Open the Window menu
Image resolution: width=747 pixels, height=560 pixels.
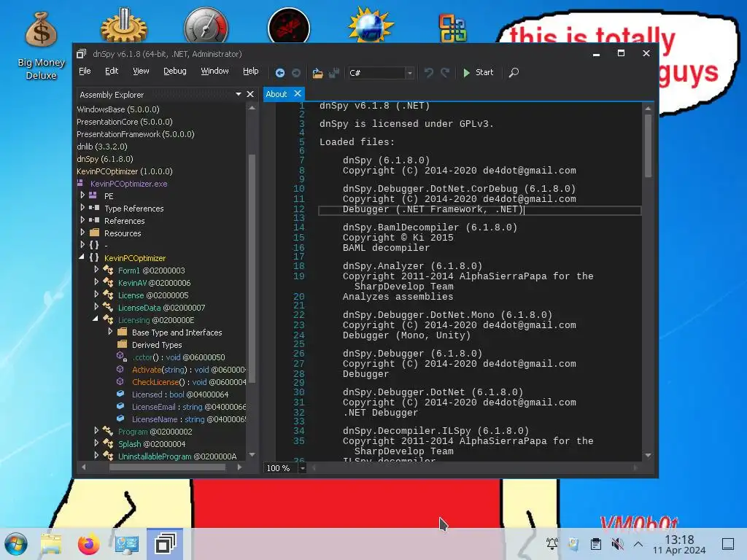[214, 71]
